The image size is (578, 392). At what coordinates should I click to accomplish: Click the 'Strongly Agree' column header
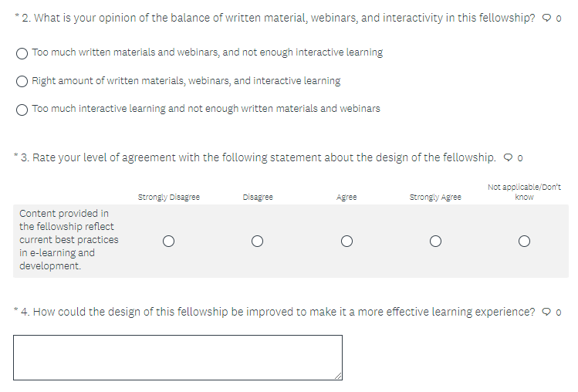click(435, 198)
